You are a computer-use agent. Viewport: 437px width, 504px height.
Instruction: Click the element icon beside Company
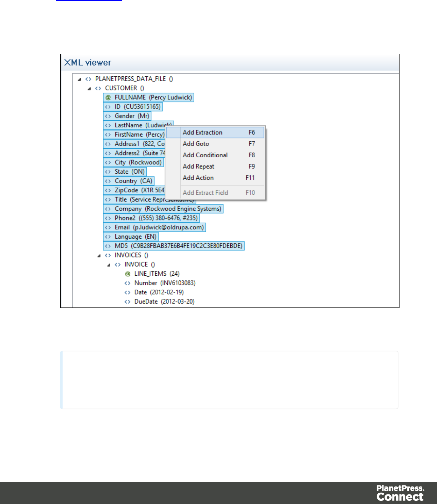point(108,209)
